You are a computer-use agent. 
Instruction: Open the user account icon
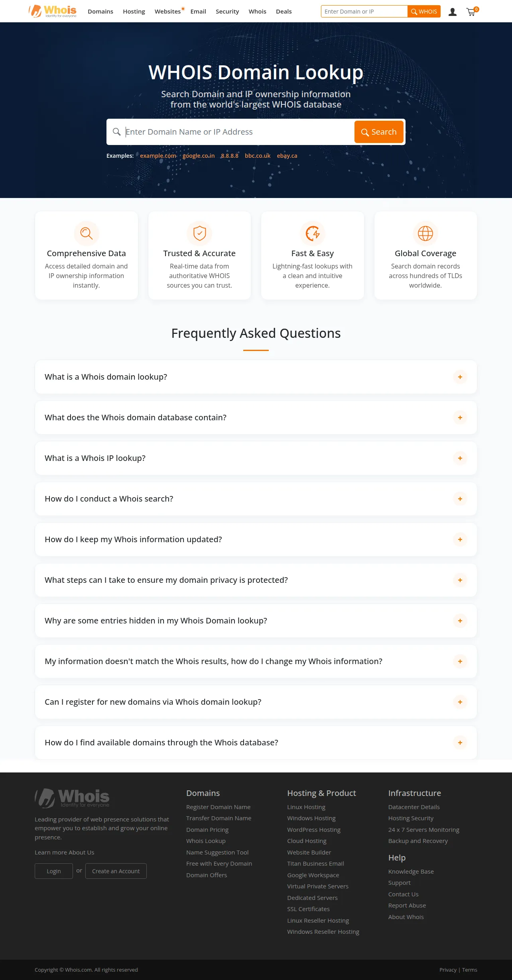pos(452,12)
